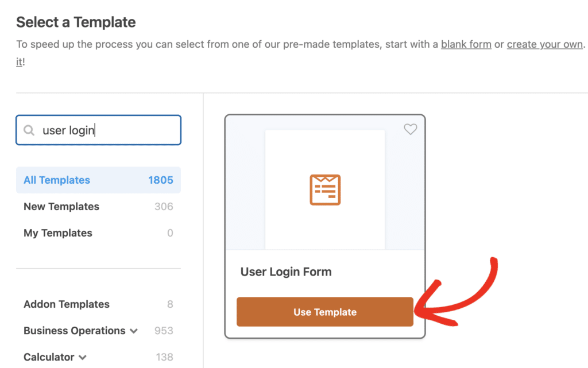Screen dimensions: 588x368
Task: Click the magnifier icon in the search box
Action: tap(29, 131)
